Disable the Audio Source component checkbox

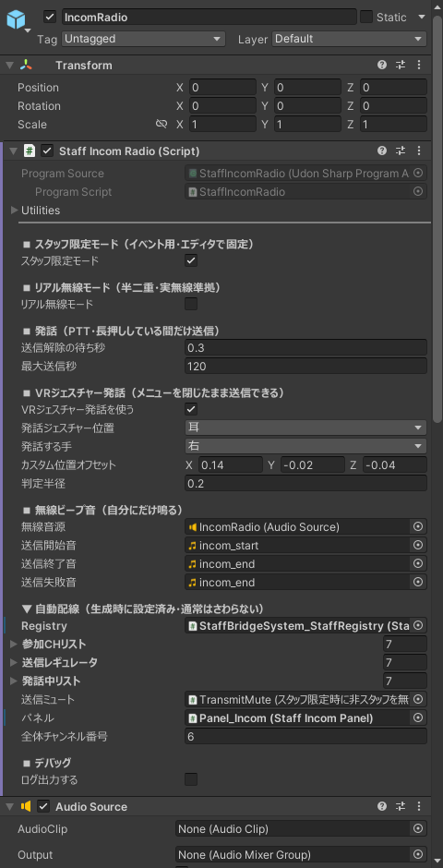coord(43,806)
